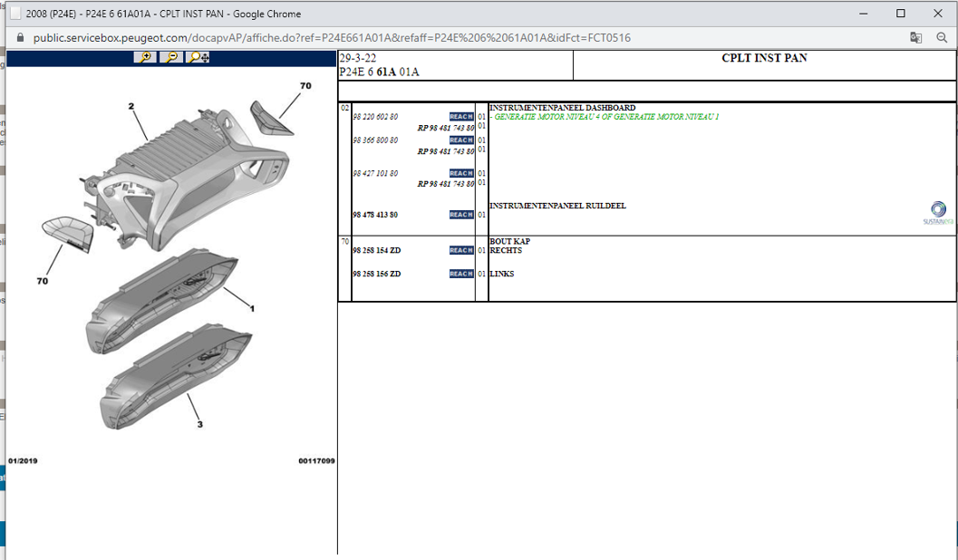Select part number 98 258 156 ZD

click(376, 275)
